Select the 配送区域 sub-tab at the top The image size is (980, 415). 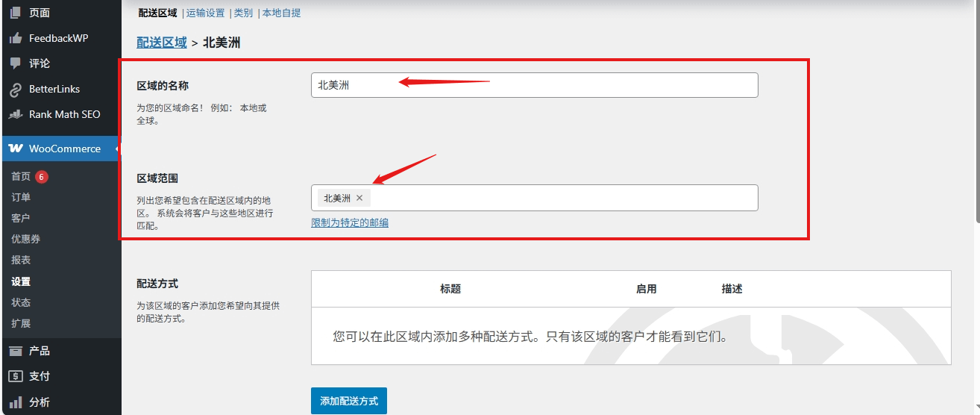pos(158,13)
